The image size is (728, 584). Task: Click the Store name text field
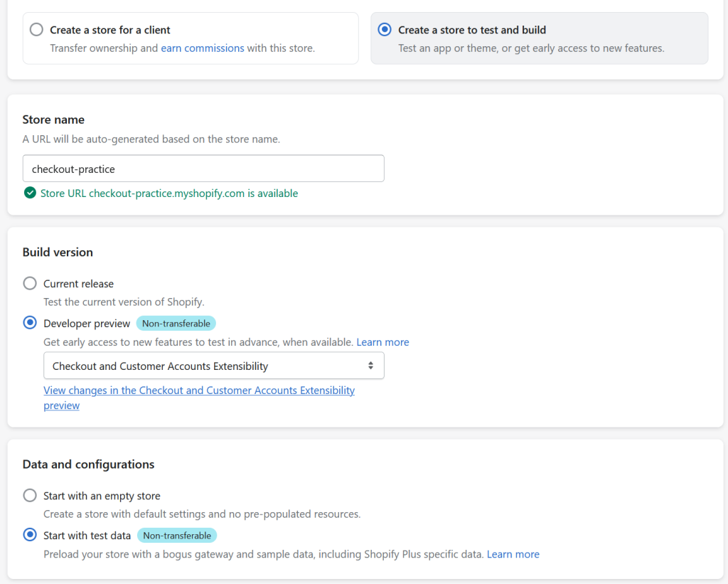pyautogui.click(x=203, y=169)
